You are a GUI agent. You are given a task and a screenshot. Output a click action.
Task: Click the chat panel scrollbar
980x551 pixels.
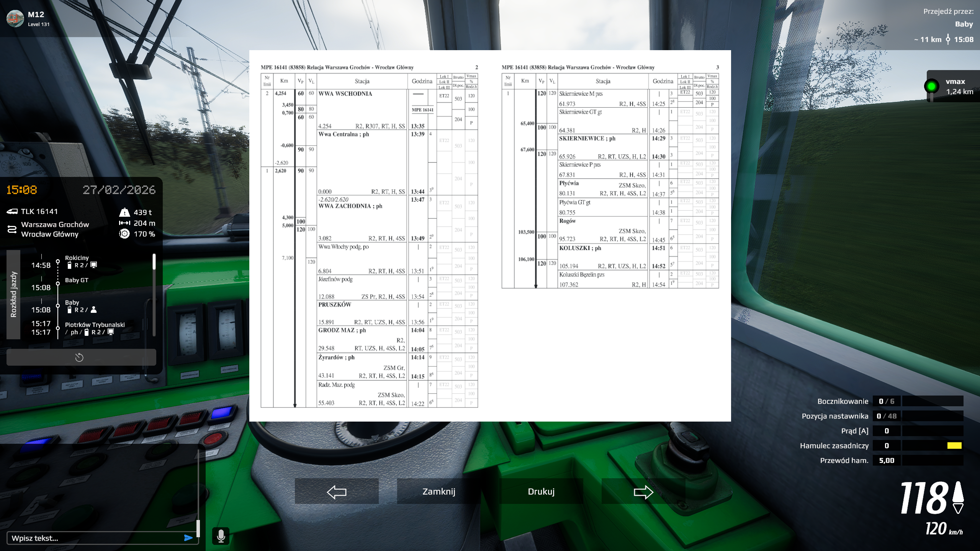[198, 528]
